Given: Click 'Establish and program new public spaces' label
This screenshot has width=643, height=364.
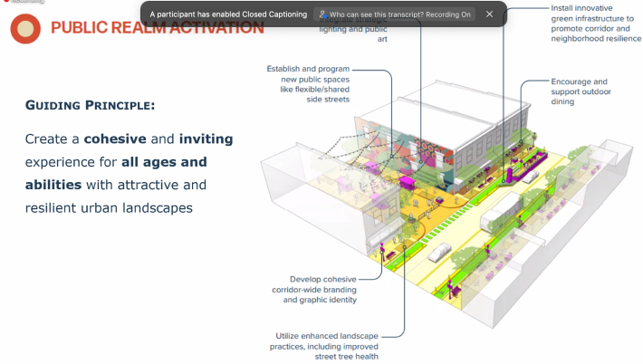Looking at the screenshot, I should tap(308, 84).
